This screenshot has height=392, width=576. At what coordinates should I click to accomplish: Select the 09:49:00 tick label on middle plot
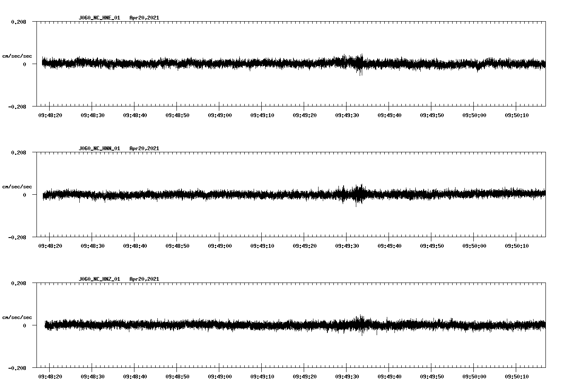point(219,245)
